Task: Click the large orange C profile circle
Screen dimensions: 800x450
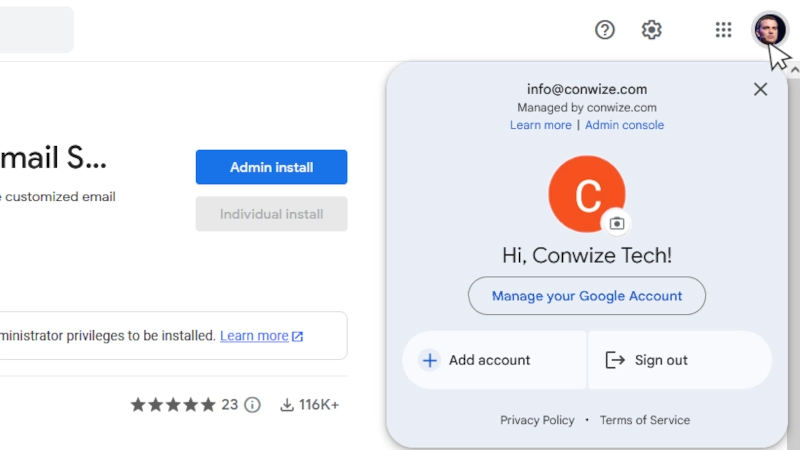Action: click(587, 194)
